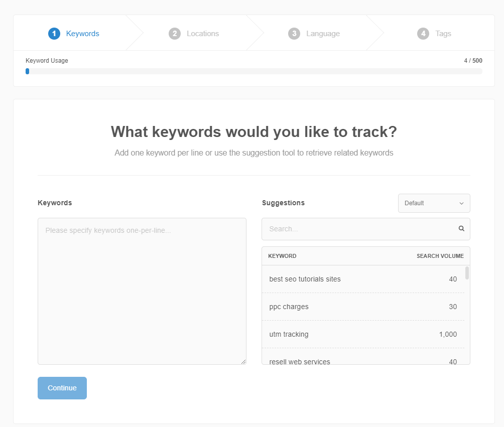This screenshot has height=427, width=504.
Task: Click the 30 search volume value
Action: pyautogui.click(x=453, y=307)
